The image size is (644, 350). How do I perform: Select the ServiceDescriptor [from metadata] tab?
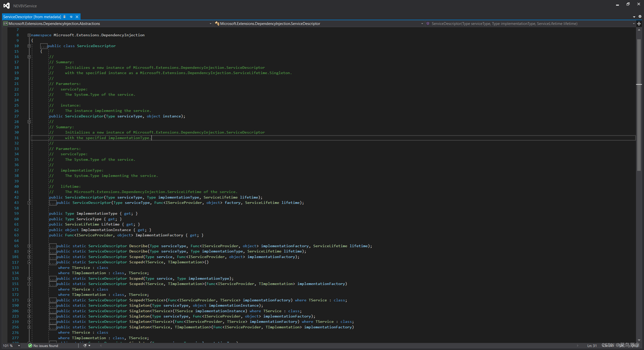[x=32, y=17]
